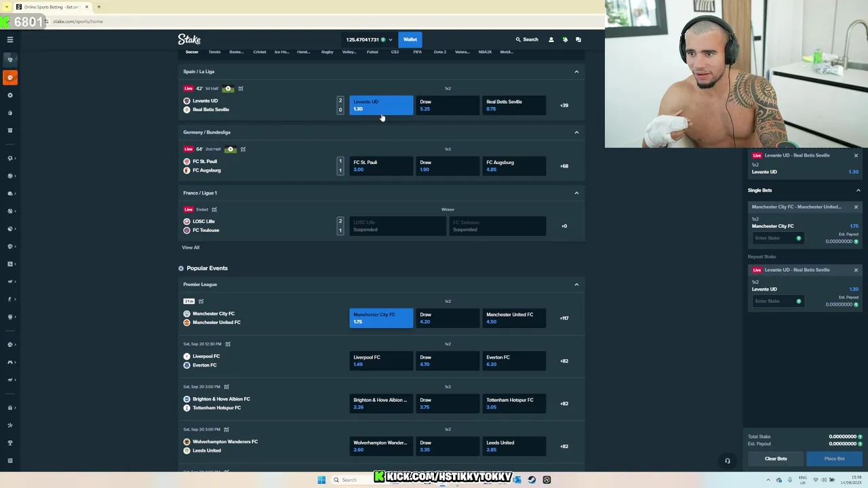868x488 pixels.
Task: Expand +82 markets for Liverpool vs Everton
Action: 564,361
